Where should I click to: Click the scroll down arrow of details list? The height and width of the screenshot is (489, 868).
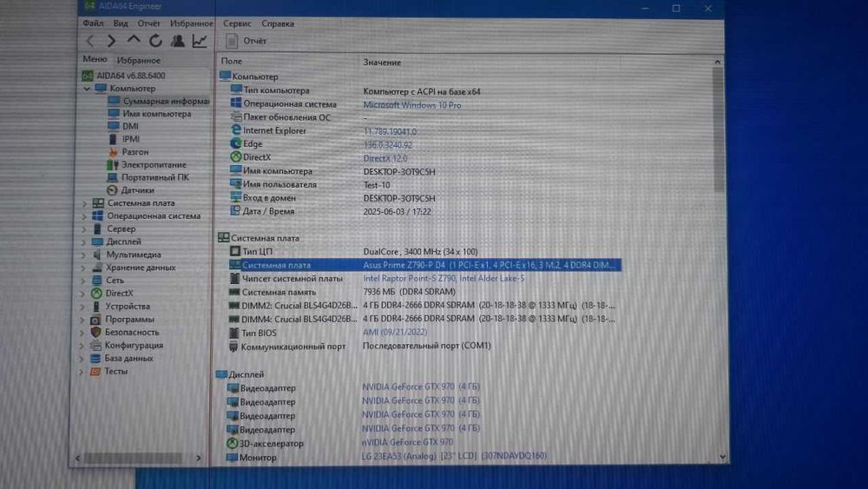pyautogui.click(x=722, y=457)
